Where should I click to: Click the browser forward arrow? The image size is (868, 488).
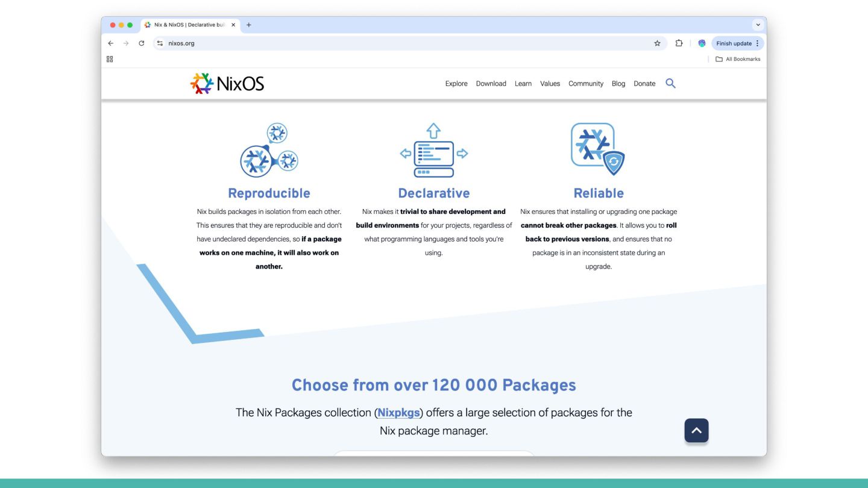pyautogui.click(x=126, y=43)
